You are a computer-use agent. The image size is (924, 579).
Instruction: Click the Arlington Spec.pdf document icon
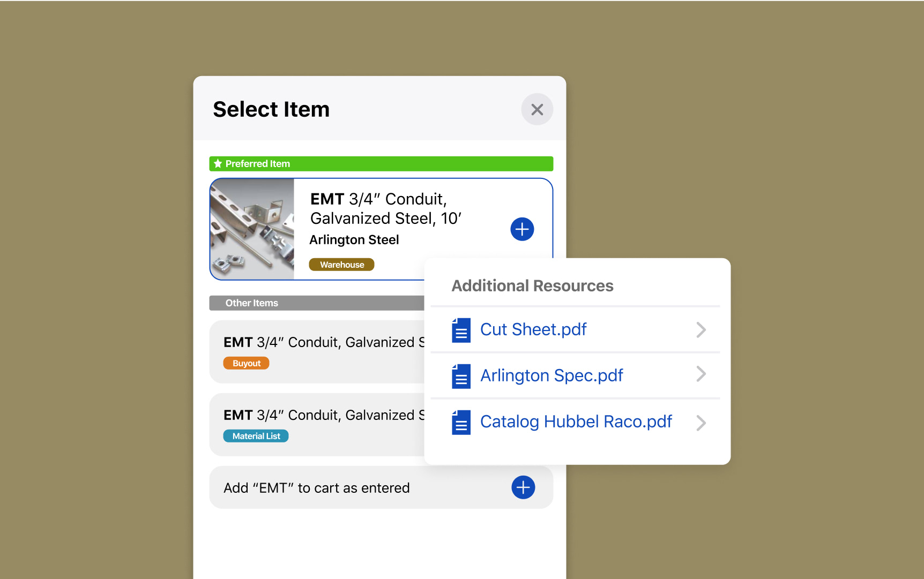coord(460,377)
